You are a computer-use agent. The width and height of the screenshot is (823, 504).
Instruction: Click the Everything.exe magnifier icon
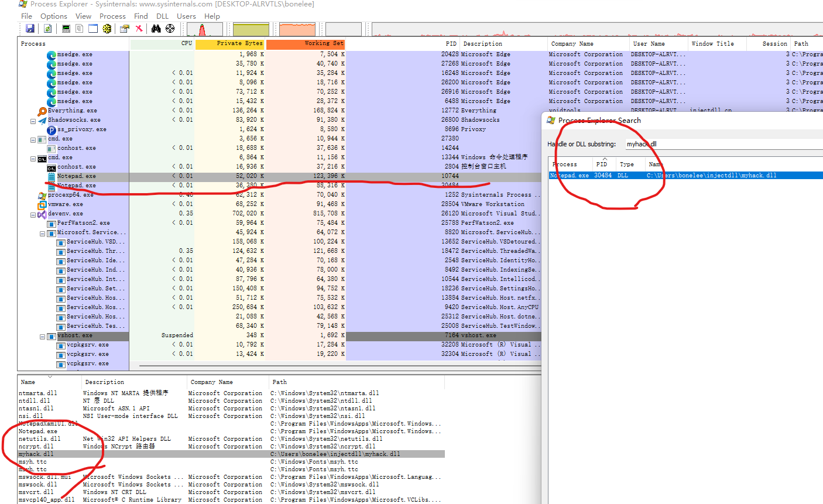42,111
